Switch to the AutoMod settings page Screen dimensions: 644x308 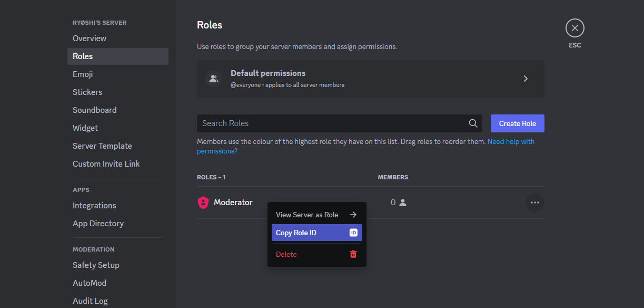(x=90, y=283)
